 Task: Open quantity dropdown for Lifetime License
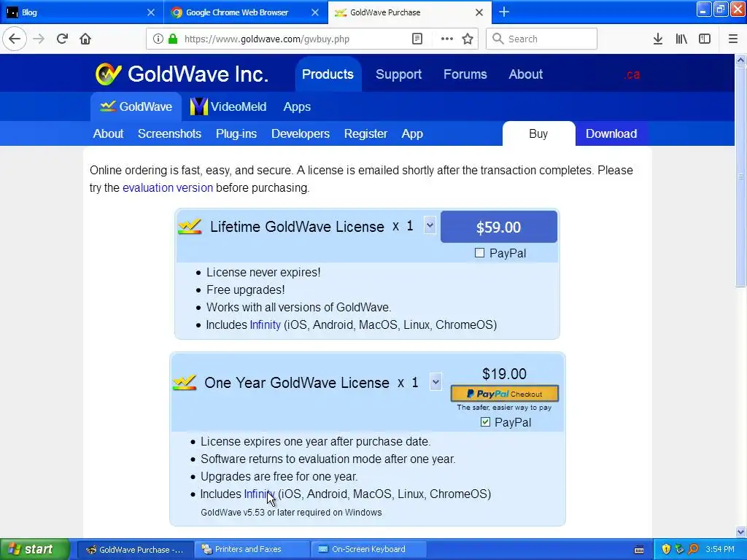coord(430,225)
